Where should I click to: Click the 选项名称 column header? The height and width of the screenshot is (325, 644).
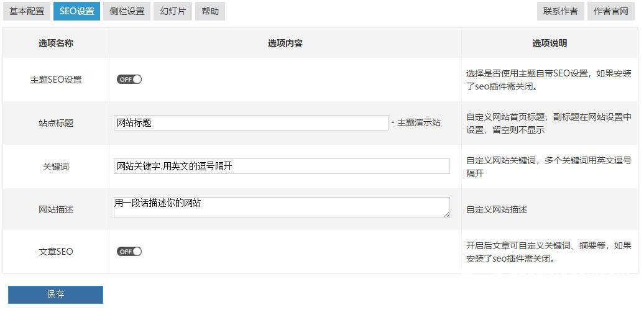(x=56, y=43)
